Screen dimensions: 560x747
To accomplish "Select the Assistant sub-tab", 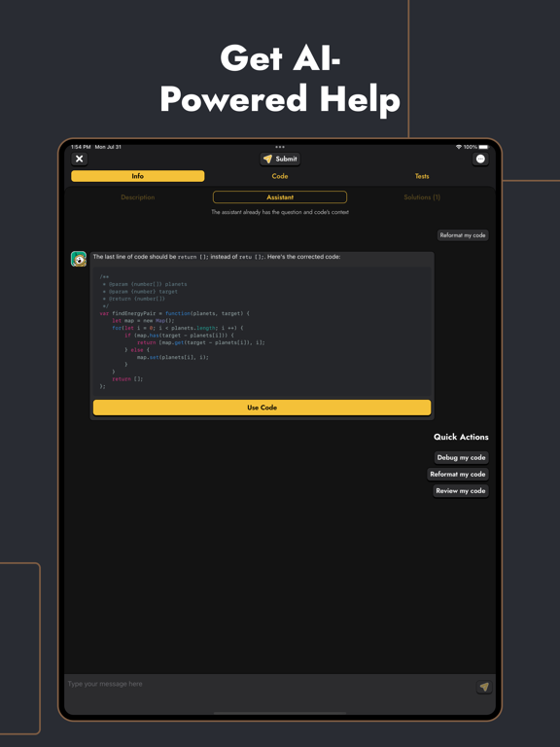I will coord(280,197).
